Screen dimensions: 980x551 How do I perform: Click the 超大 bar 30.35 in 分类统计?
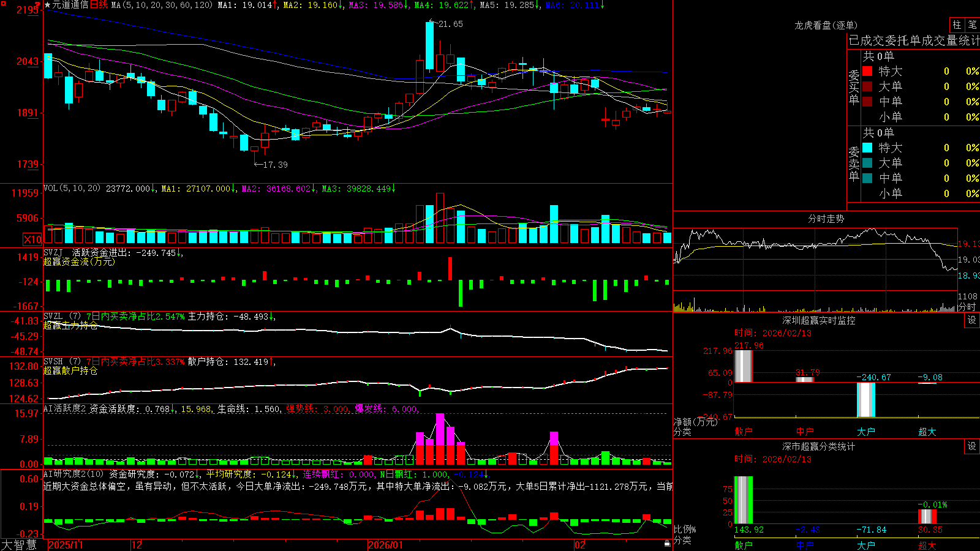tap(927, 516)
